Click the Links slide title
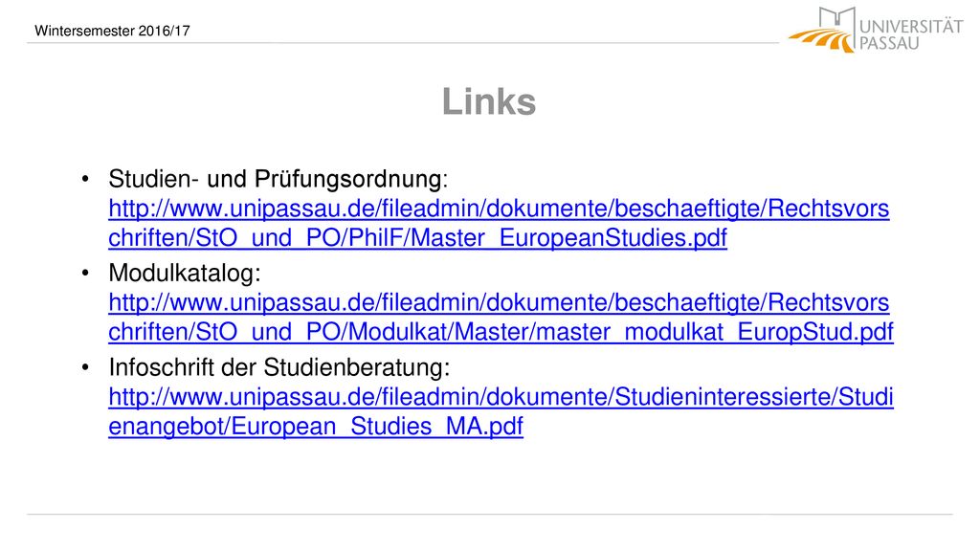Image resolution: width=980 pixels, height=551 pixels. coord(489,101)
